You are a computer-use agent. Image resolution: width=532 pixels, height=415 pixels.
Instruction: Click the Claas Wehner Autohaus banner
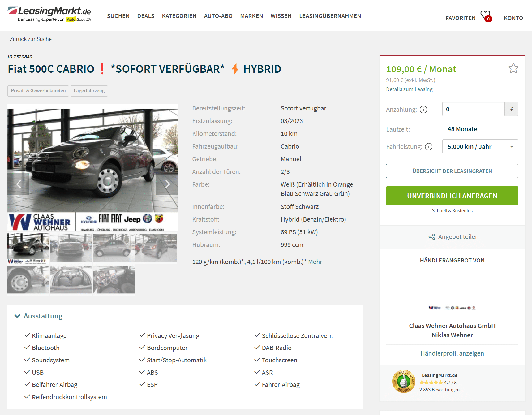coord(92,222)
